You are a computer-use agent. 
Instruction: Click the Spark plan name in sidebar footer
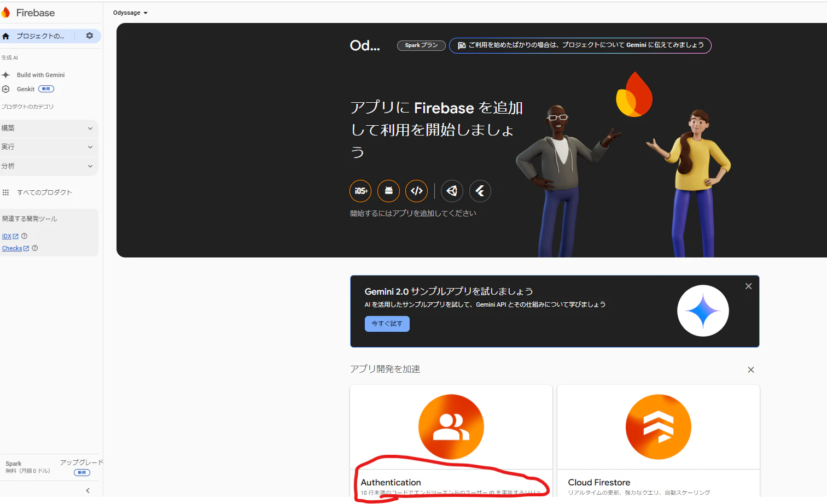pos(14,464)
